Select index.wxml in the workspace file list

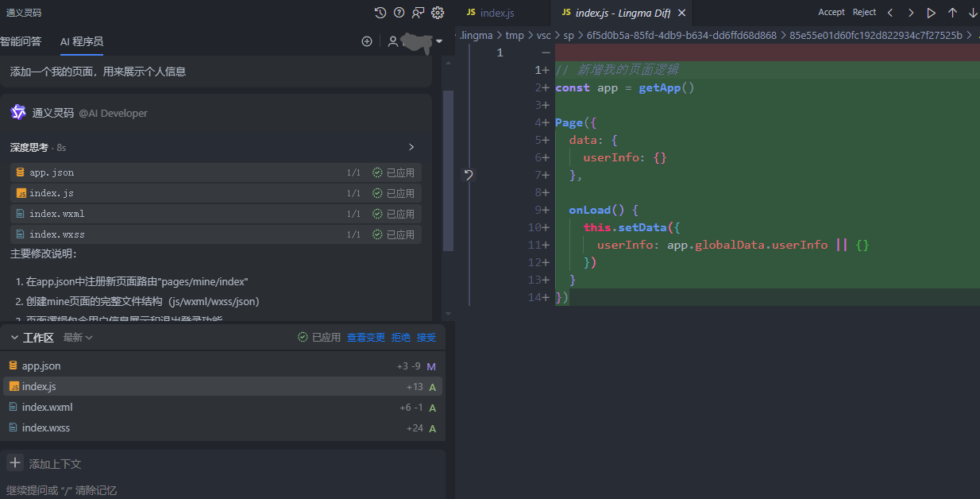click(x=47, y=408)
